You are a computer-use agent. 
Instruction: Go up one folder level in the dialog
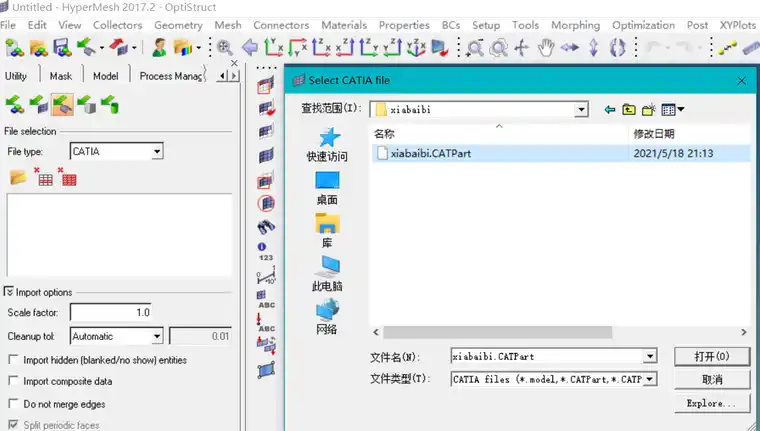(629, 110)
